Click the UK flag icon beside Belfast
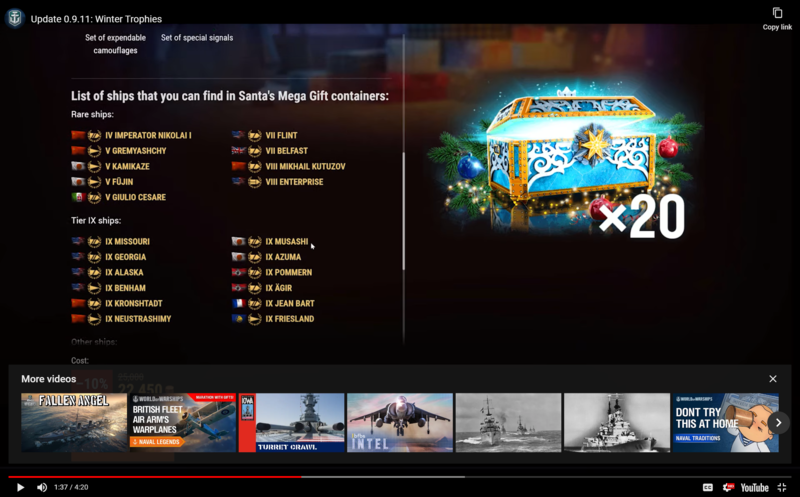This screenshot has height=497, width=800. 238,150
